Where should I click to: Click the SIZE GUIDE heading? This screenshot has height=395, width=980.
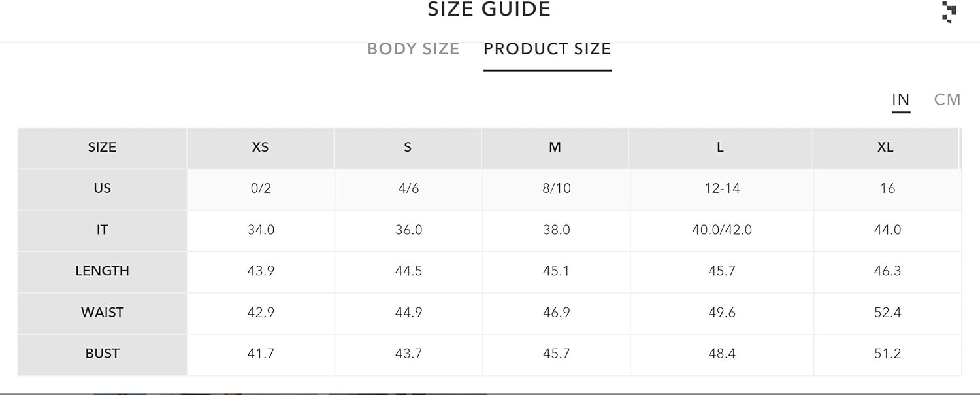click(x=489, y=10)
